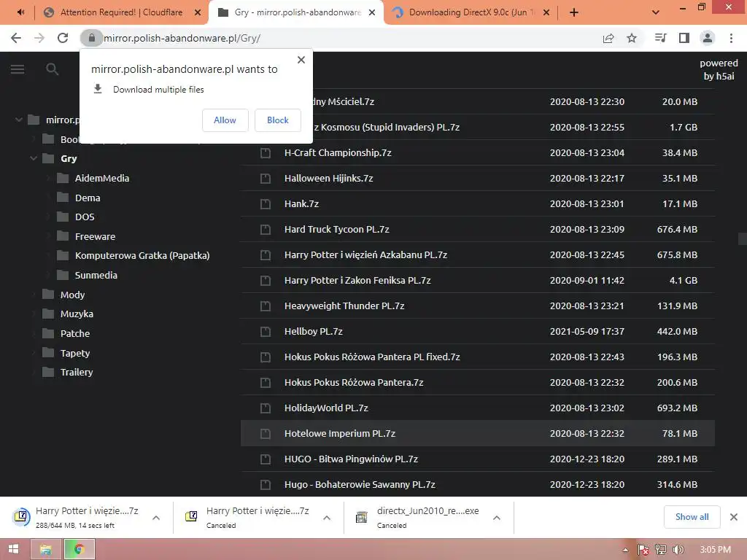Open the h5ai hamburger sidebar menu
This screenshot has width=747, height=560.
tap(18, 69)
